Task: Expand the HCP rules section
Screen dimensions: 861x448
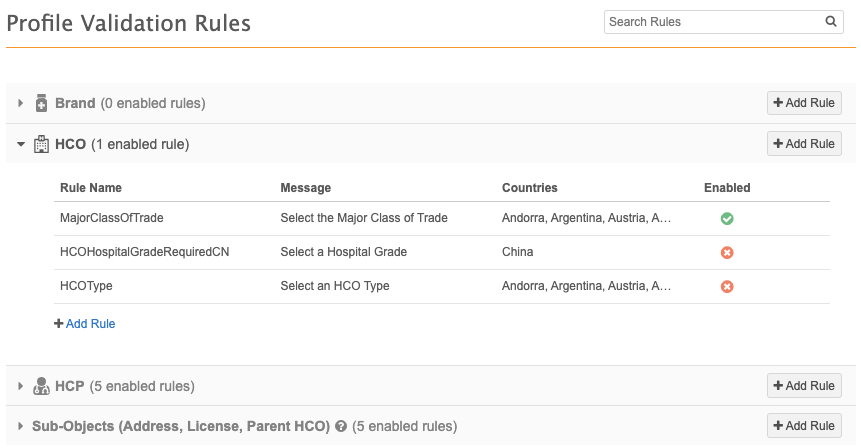Action: point(20,386)
